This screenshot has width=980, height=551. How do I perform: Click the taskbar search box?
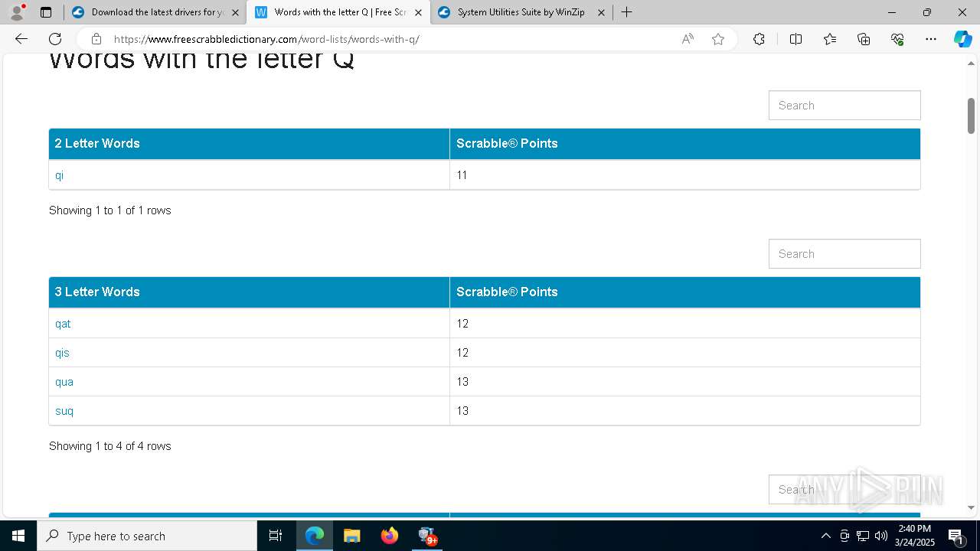[147, 536]
